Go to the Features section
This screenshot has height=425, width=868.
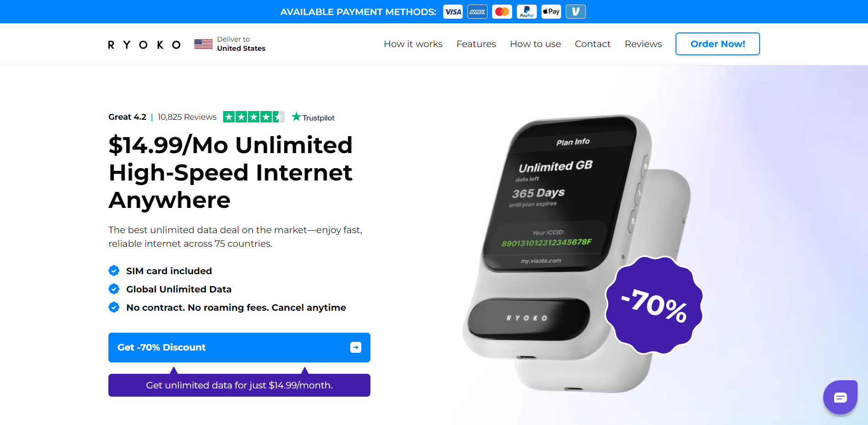(476, 44)
